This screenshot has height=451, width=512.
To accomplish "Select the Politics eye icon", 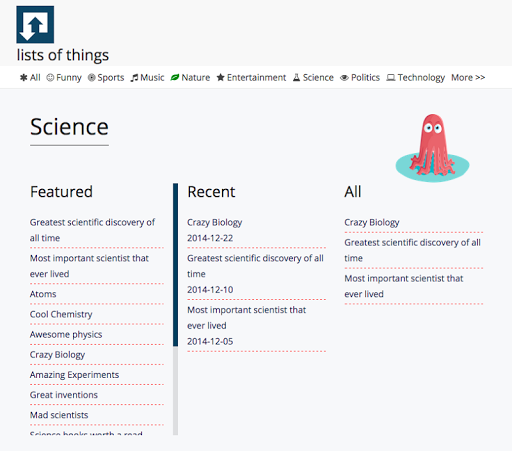I will point(344,78).
